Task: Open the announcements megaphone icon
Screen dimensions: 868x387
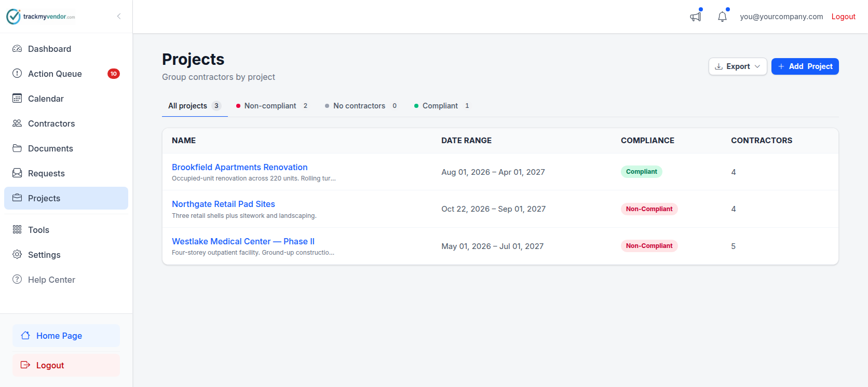Action: 696,17
